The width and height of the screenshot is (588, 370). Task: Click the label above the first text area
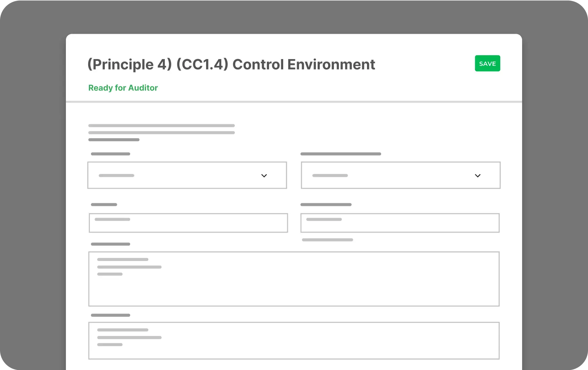point(111,244)
